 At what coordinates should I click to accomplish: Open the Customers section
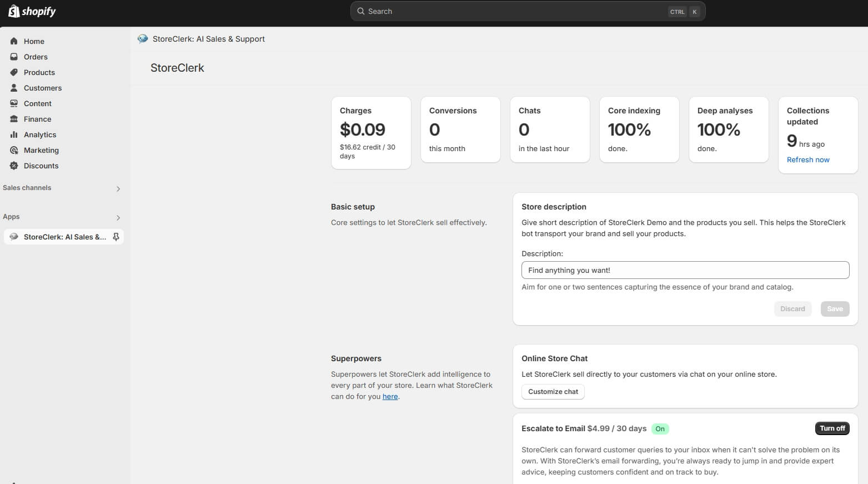tap(42, 88)
